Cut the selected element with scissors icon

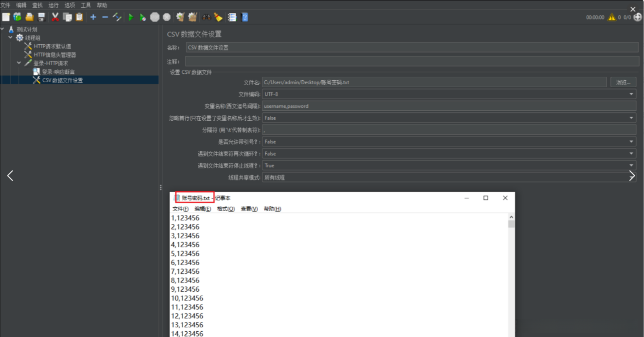[55, 17]
